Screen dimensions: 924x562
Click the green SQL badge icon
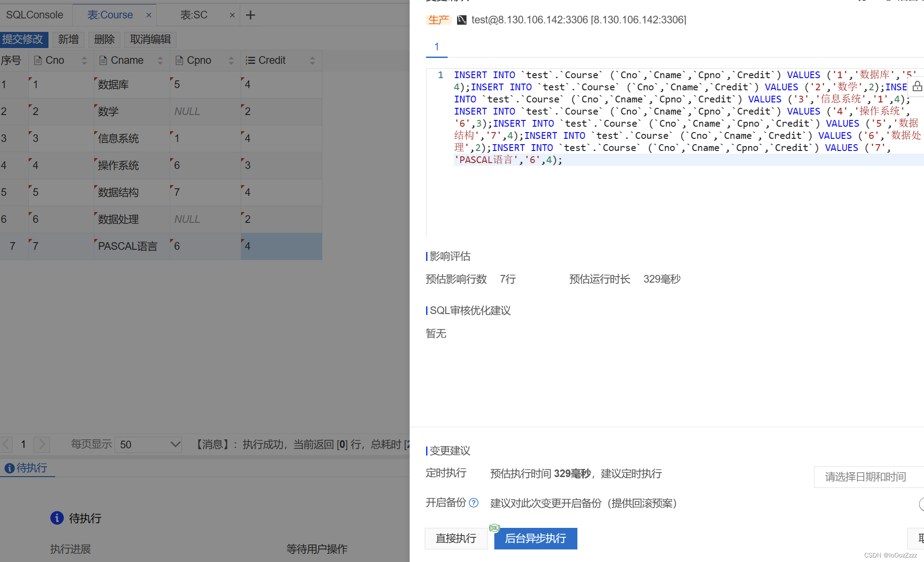point(494,528)
